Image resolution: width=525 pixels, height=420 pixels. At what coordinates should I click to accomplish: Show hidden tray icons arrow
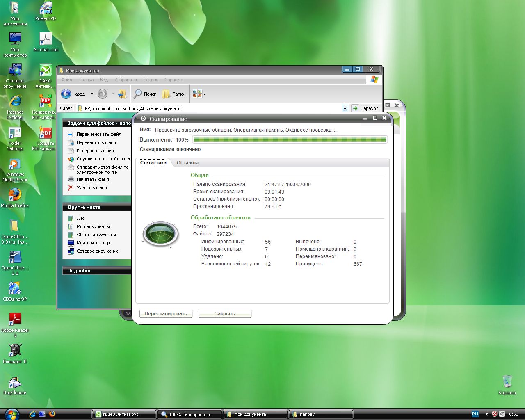tap(487, 414)
